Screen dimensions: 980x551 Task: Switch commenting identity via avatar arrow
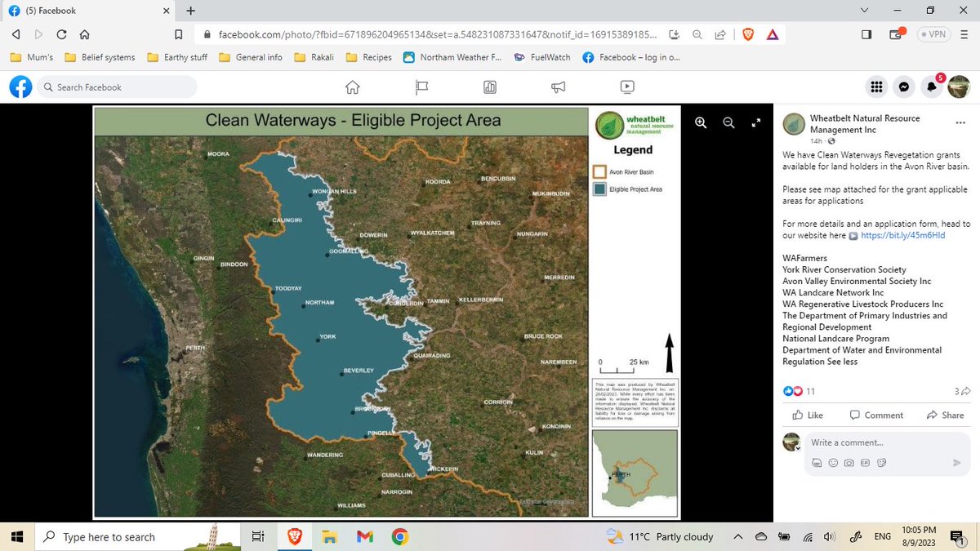[798, 447]
